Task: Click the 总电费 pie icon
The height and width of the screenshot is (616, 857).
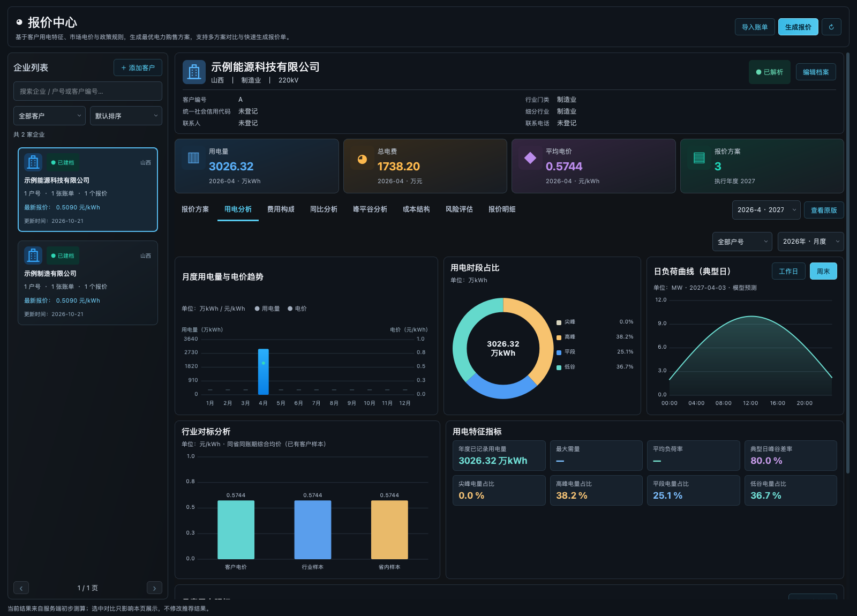Action: click(x=363, y=159)
